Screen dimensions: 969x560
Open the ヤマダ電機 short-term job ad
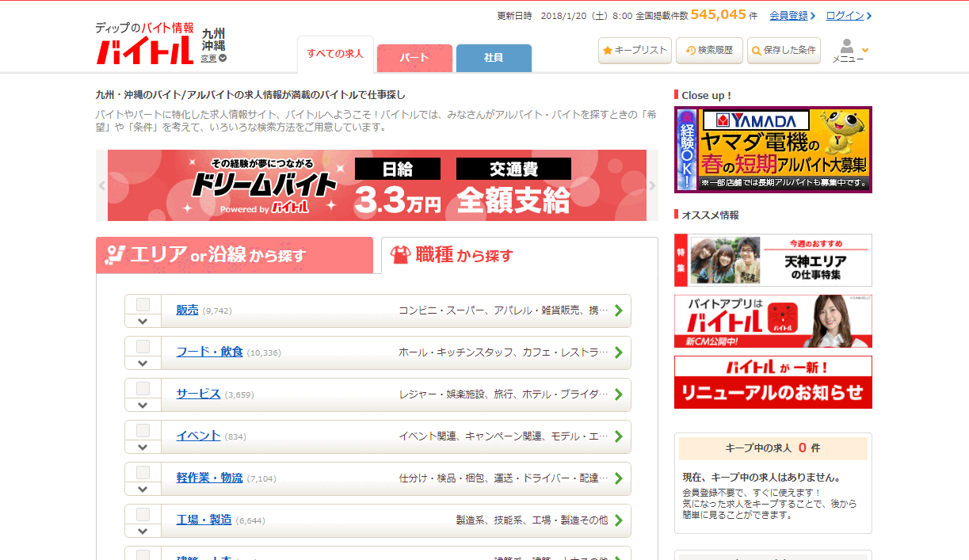point(773,150)
